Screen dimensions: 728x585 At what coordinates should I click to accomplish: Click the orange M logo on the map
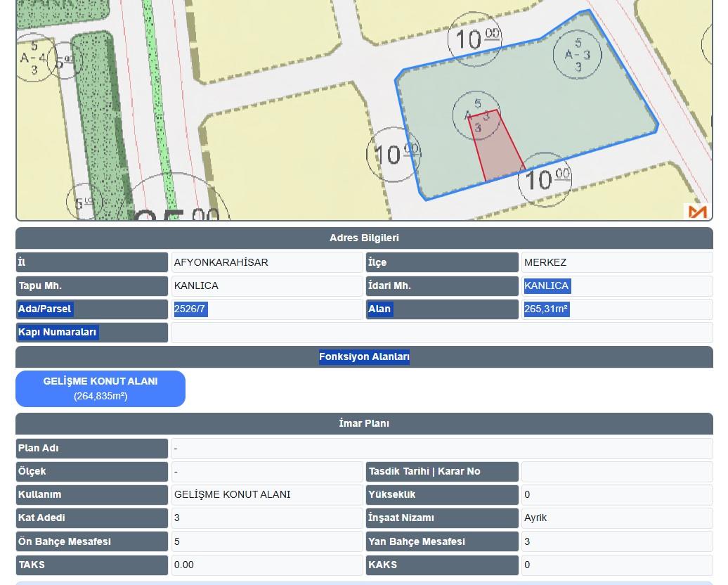pos(697,211)
